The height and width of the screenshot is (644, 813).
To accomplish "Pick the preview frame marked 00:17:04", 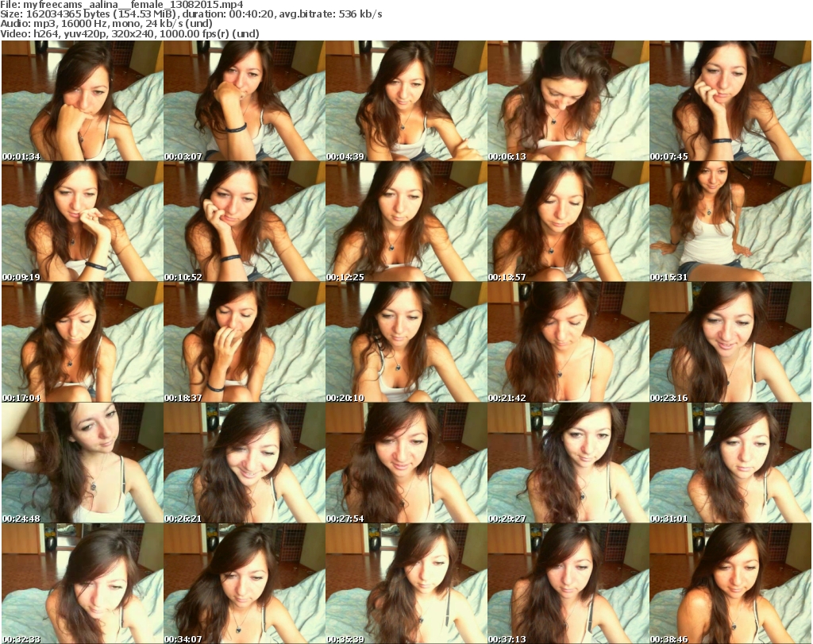I will pyautogui.click(x=83, y=342).
